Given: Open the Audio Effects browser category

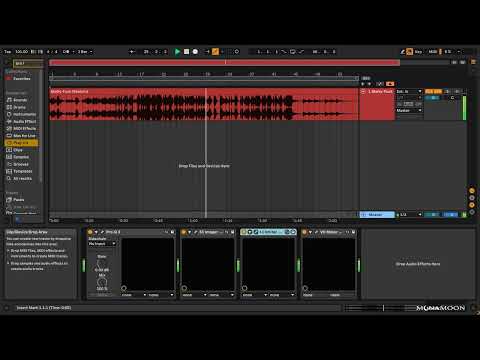Looking at the screenshot, I should click(22, 122).
